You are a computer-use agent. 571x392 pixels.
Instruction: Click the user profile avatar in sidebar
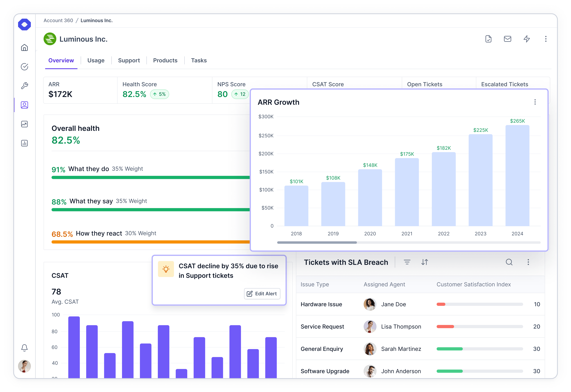click(24, 366)
